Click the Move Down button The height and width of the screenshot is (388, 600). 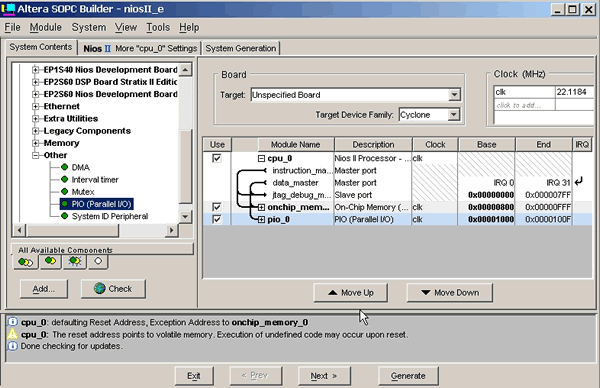click(450, 293)
